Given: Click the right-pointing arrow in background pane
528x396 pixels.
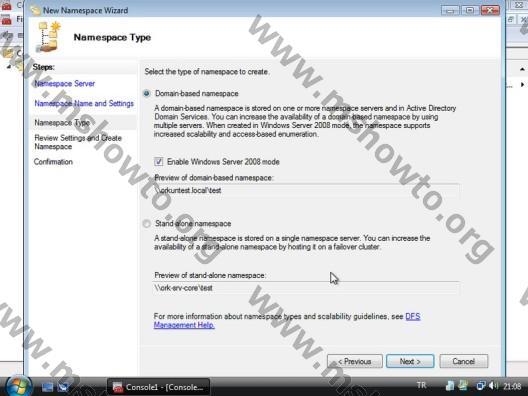Looking at the screenshot, I should pyautogui.click(x=522, y=84).
